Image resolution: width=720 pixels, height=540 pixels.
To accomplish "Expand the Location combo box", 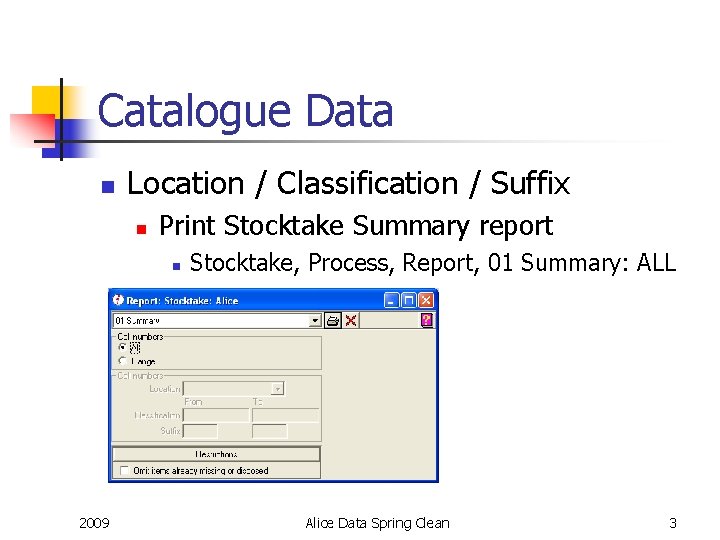I will [277, 389].
